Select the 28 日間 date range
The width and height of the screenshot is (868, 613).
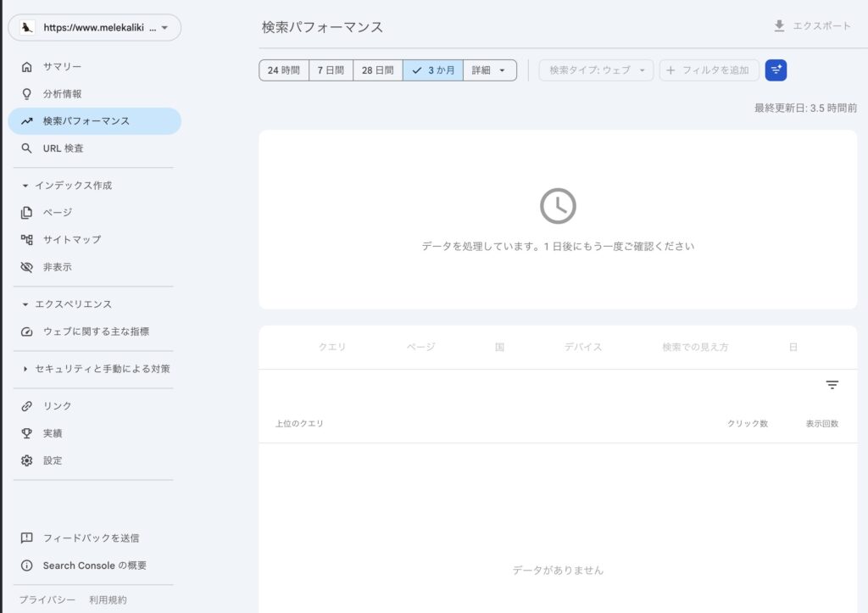377,70
